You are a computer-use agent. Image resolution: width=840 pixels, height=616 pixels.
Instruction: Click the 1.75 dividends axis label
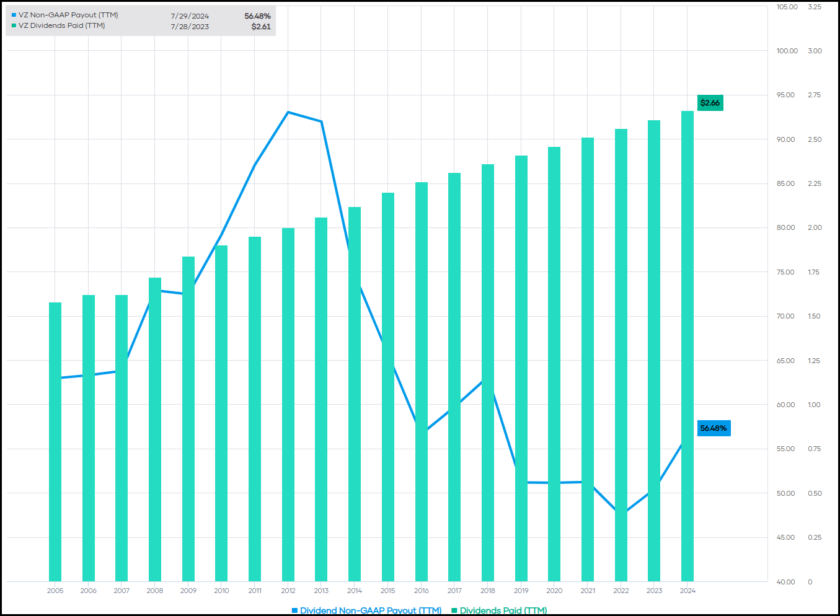(814, 272)
